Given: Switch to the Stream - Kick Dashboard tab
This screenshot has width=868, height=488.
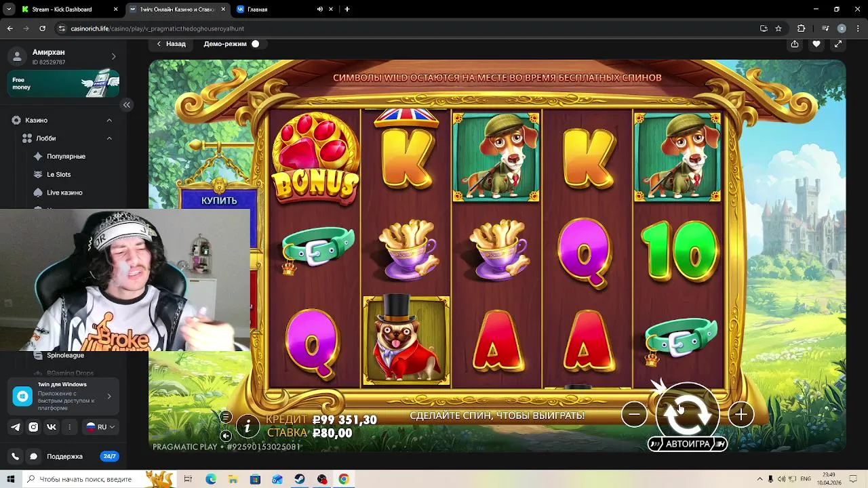Looking at the screenshot, I should pyautogui.click(x=68, y=9).
